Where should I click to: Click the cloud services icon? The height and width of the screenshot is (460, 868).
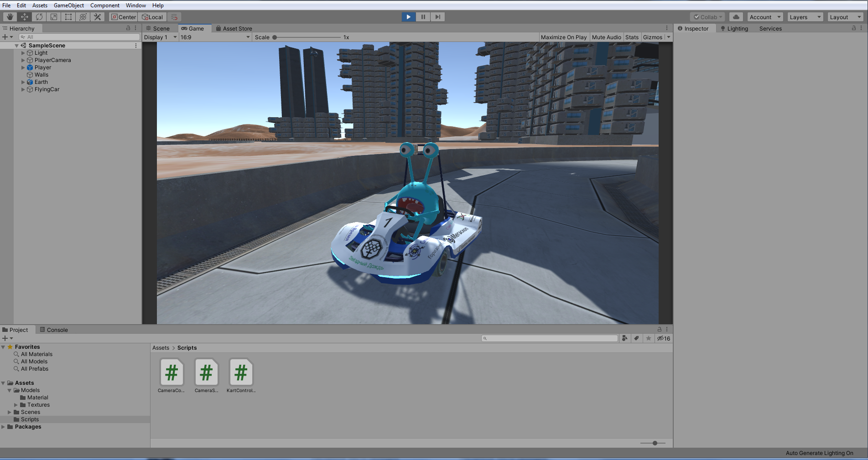click(736, 17)
